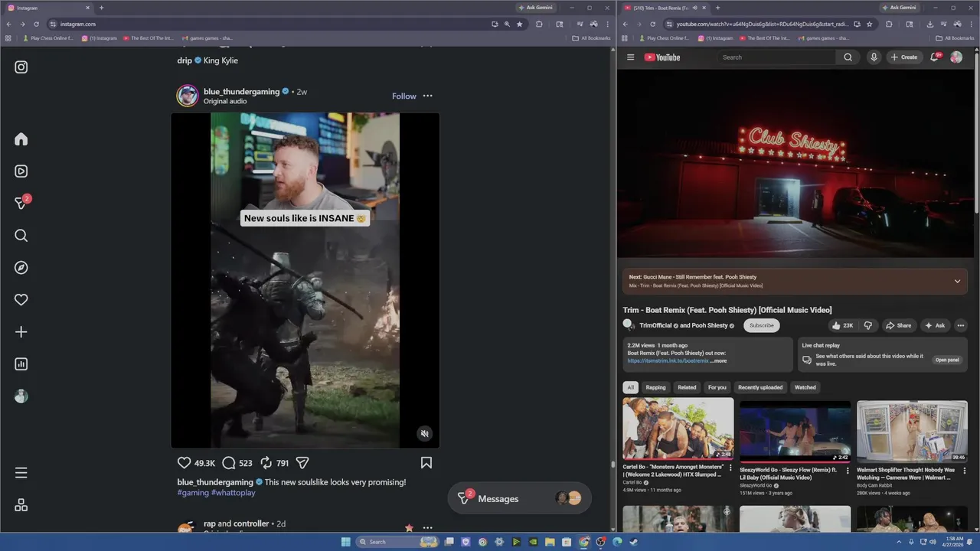Share blue_thundergaming post via paper plane
This screenshot has height=551, width=980.
(302, 463)
